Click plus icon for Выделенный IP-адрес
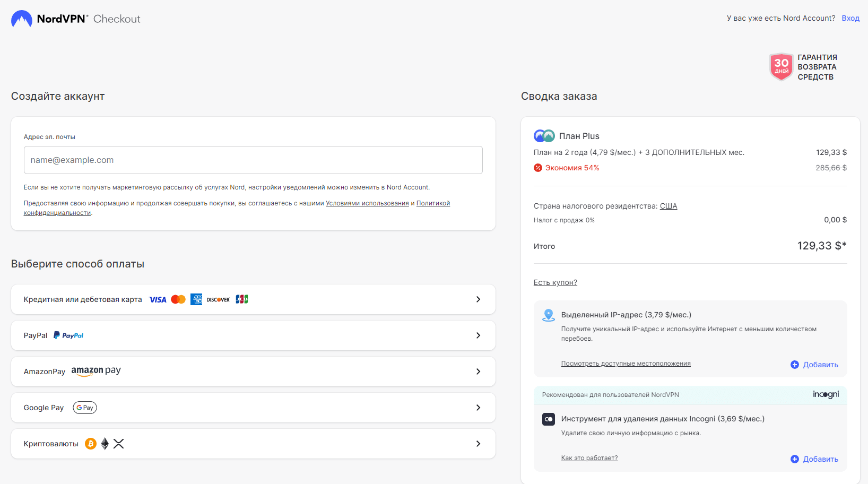 795,365
